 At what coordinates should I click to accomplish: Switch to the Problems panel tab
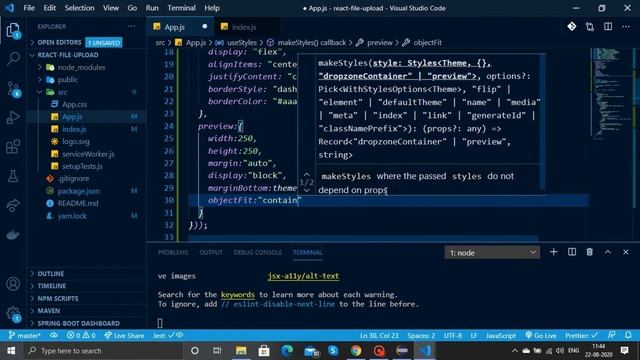click(x=173, y=253)
